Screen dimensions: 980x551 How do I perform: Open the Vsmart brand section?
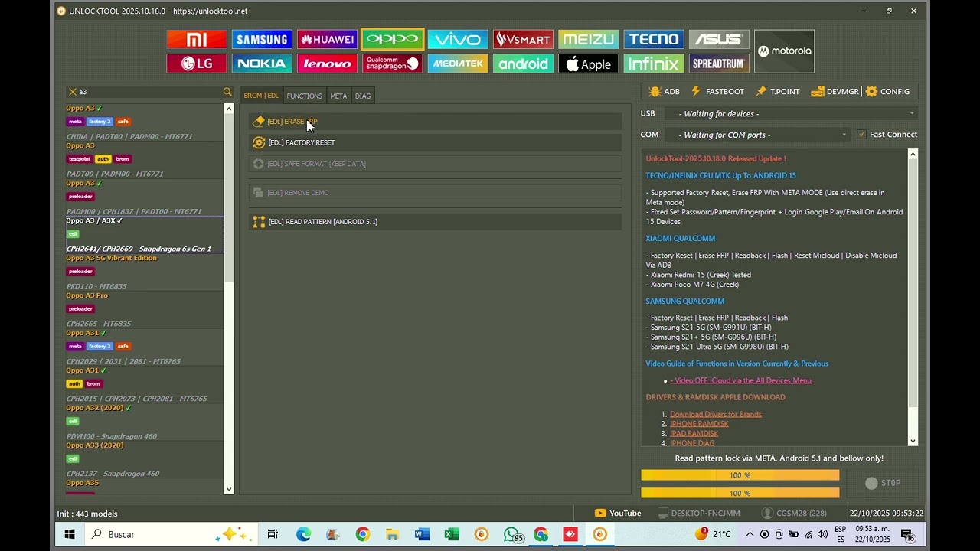pyautogui.click(x=523, y=39)
